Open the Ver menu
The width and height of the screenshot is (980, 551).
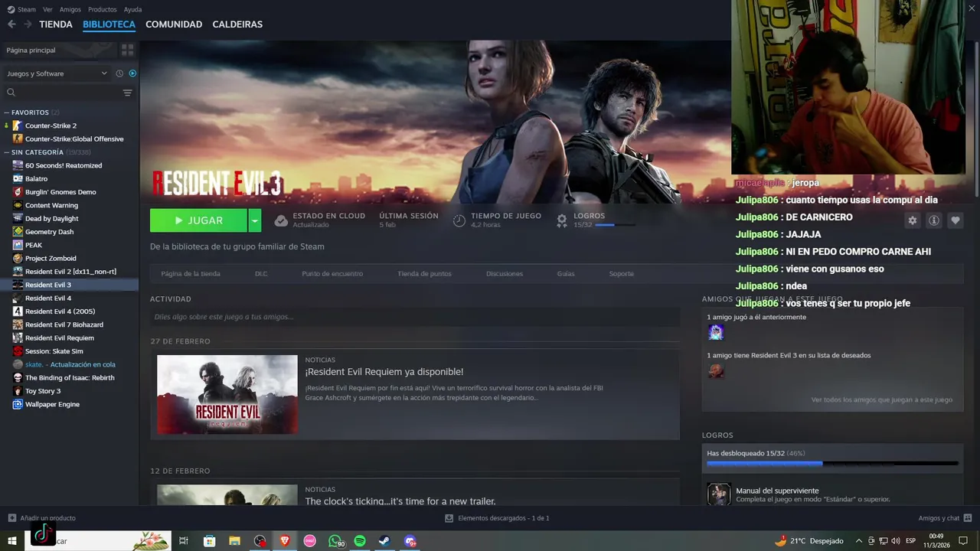47,9
